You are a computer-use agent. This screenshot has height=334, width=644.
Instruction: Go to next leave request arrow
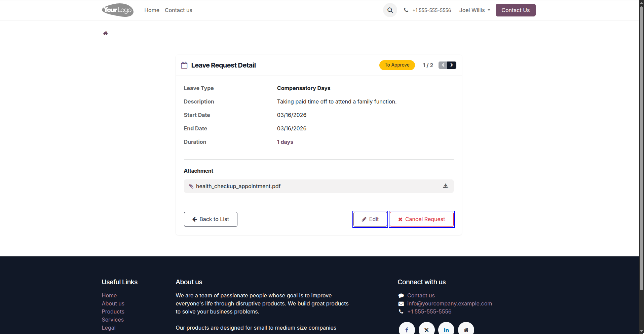452,65
